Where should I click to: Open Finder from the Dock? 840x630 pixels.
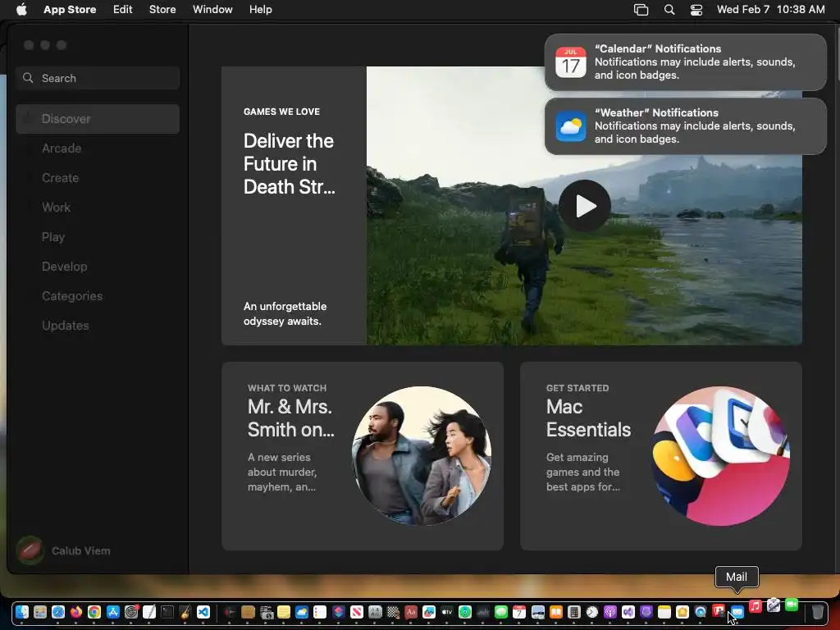(x=22, y=612)
